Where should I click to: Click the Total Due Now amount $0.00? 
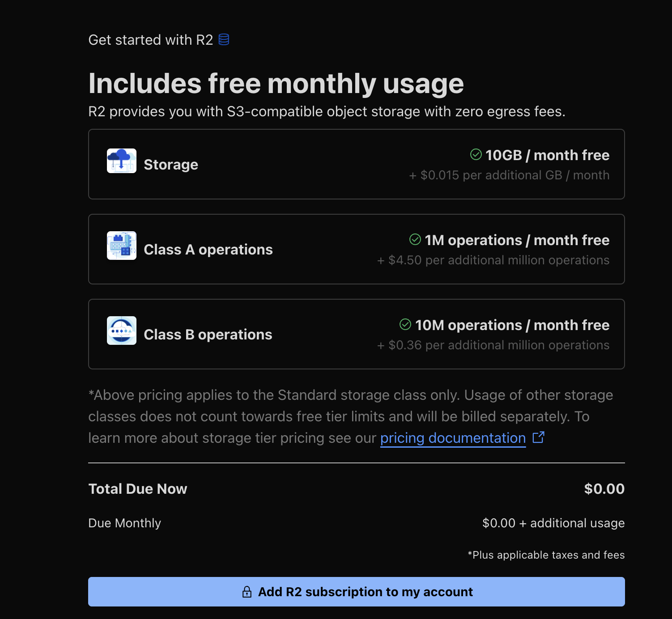click(604, 489)
